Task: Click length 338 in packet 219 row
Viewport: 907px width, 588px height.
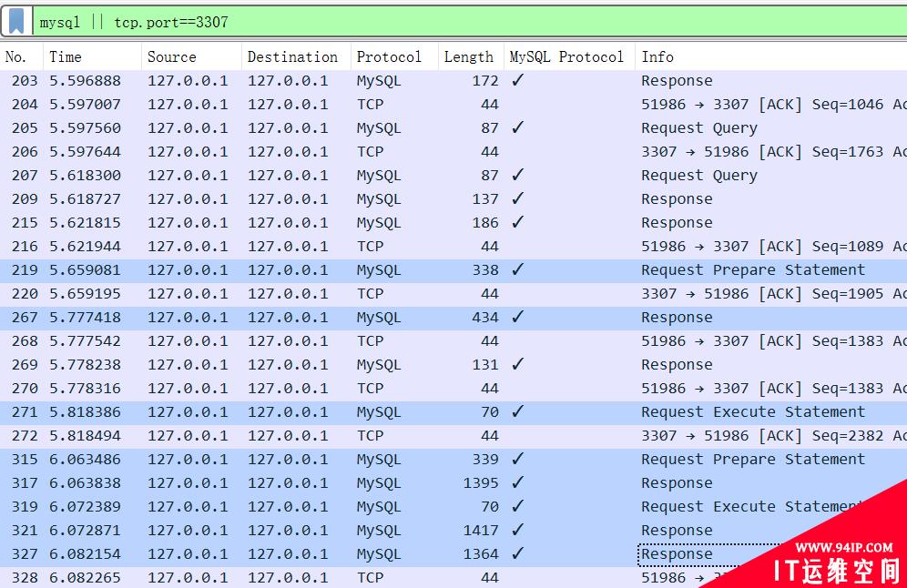Action: pyautogui.click(x=484, y=270)
